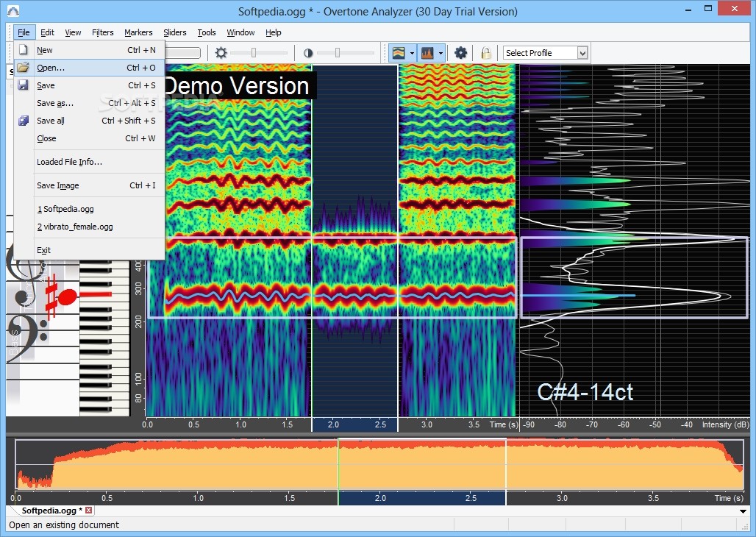Click the Save floppy icon in menu
Viewport: 756px width, 537px height.
click(x=23, y=85)
